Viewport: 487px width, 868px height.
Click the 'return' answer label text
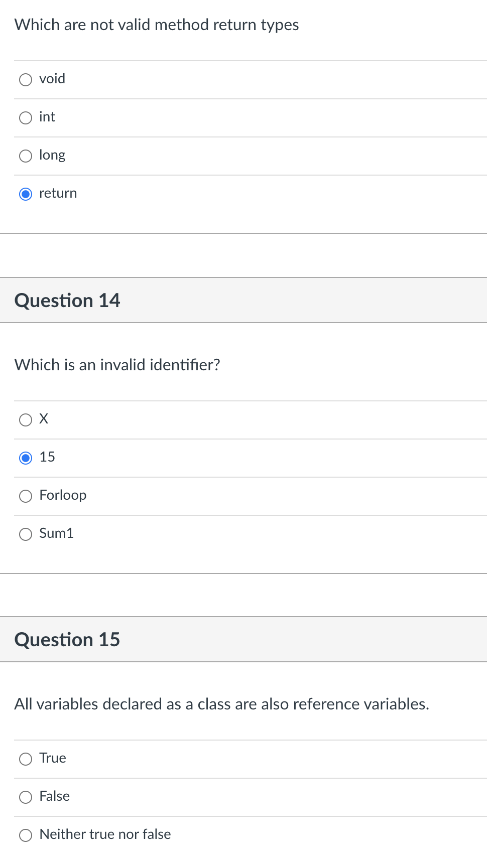click(58, 193)
